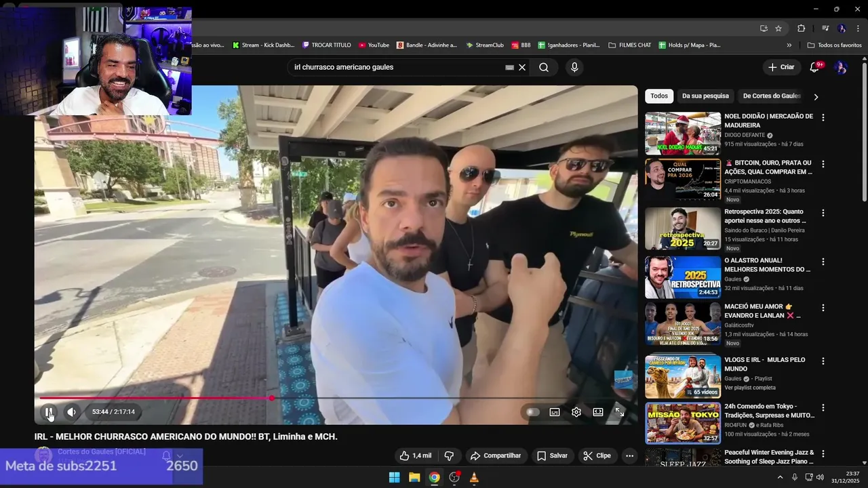Open Bandle bookmark
The height and width of the screenshot is (488, 868).
pyautogui.click(x=427, y=45)
